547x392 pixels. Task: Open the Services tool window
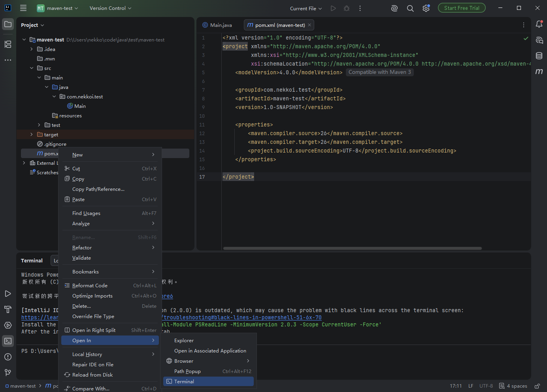point(8,325)
